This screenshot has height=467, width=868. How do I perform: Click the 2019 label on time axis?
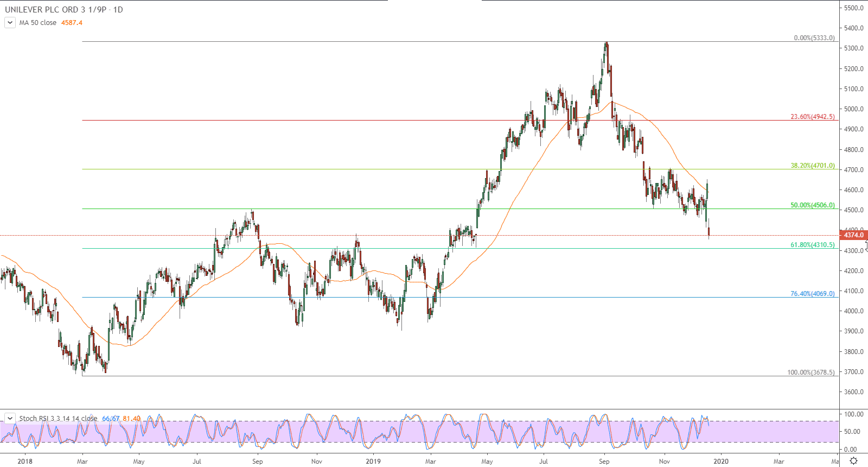[x=373, y=462]
